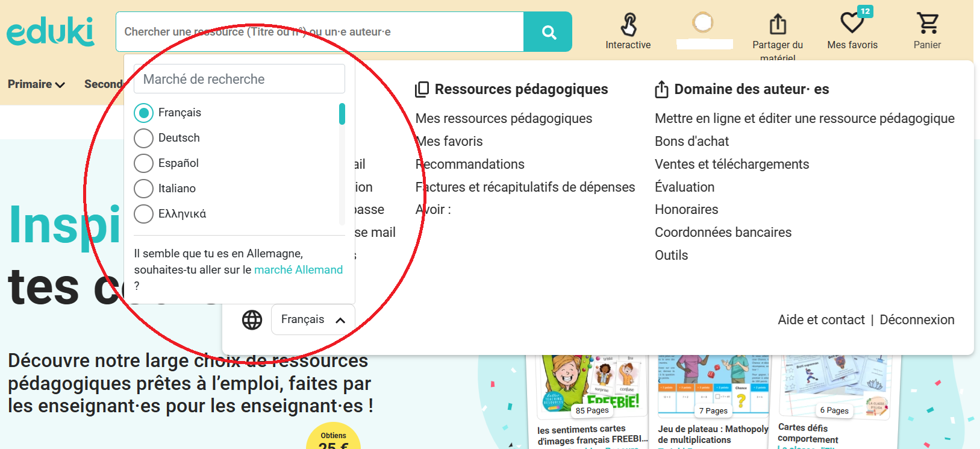Open Ventes et téléchargements
This screenshot has width=980, height=449.
[x=732, y=165]
